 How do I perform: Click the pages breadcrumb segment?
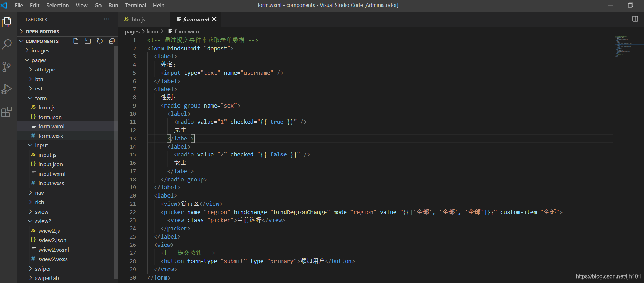132,31
